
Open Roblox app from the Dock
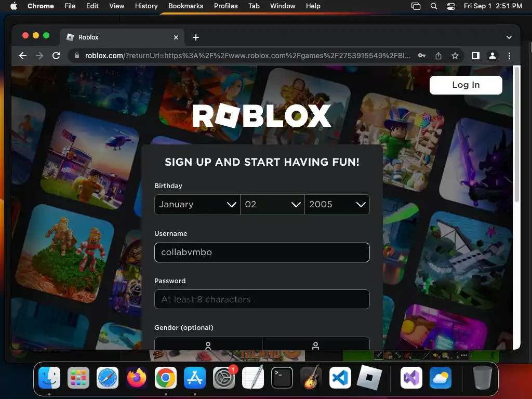click(369, 378)
